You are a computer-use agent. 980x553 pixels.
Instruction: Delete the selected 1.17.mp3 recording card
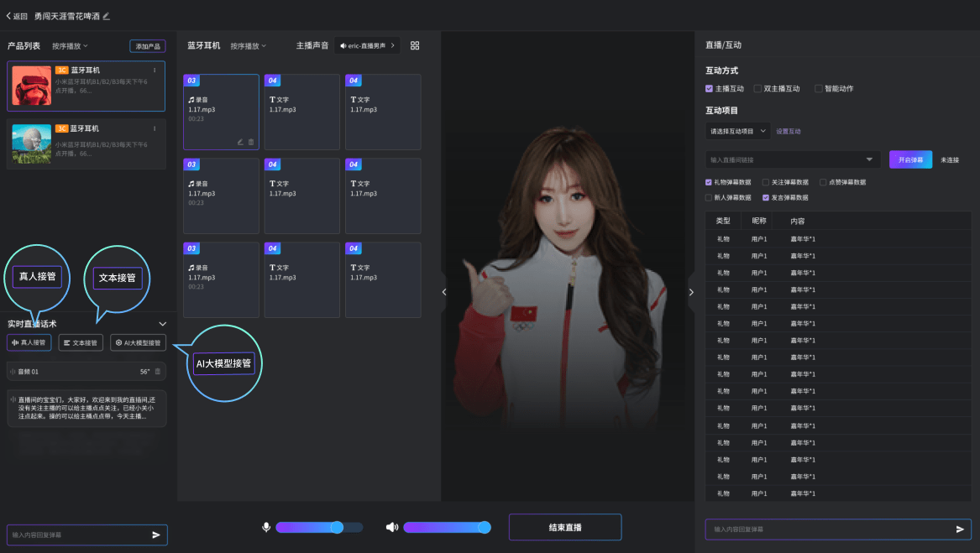tap(251, 142)
